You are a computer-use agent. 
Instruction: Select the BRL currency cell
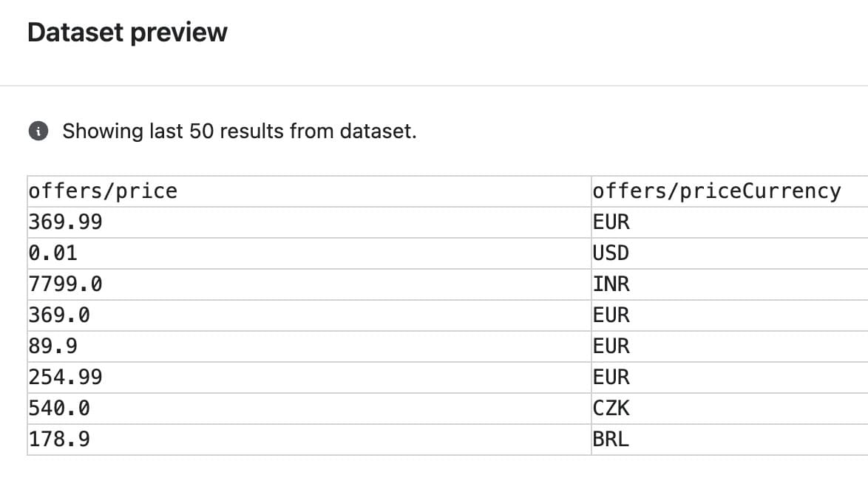click(x=730, y=440)
